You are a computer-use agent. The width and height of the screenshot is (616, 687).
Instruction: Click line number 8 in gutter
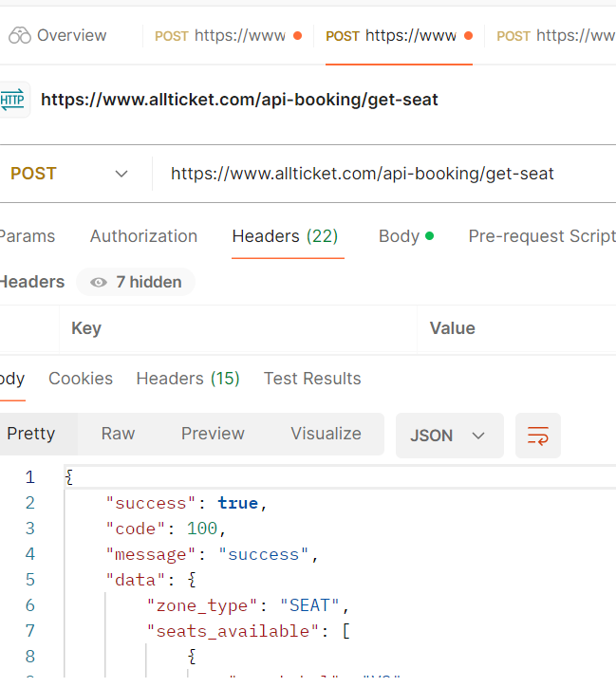29,657
